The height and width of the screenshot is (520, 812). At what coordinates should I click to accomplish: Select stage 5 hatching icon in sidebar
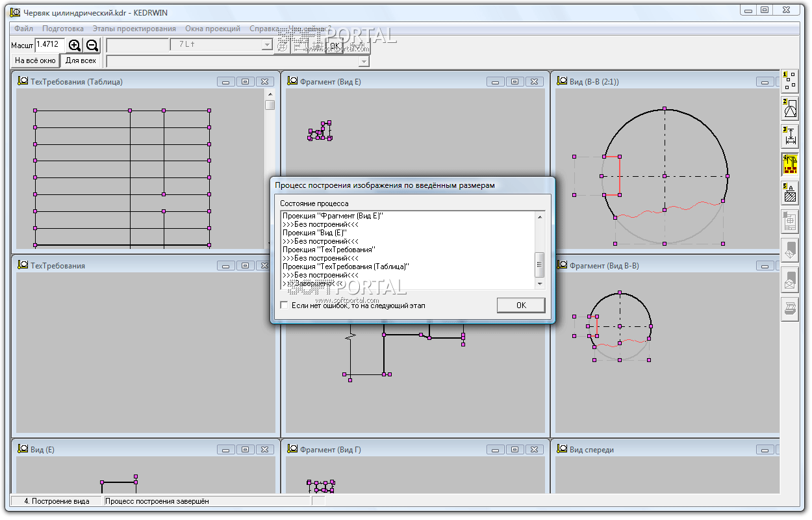point(790,193)
